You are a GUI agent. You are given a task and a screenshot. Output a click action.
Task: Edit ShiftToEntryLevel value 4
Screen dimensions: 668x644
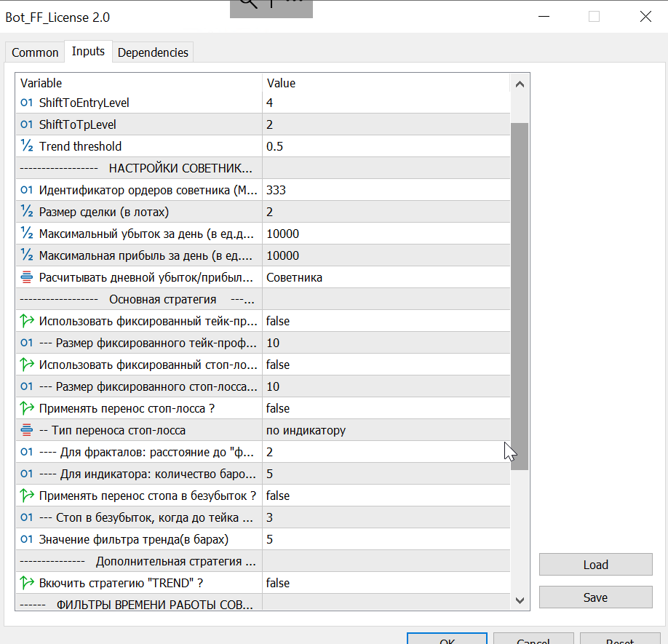click(386, 103)
